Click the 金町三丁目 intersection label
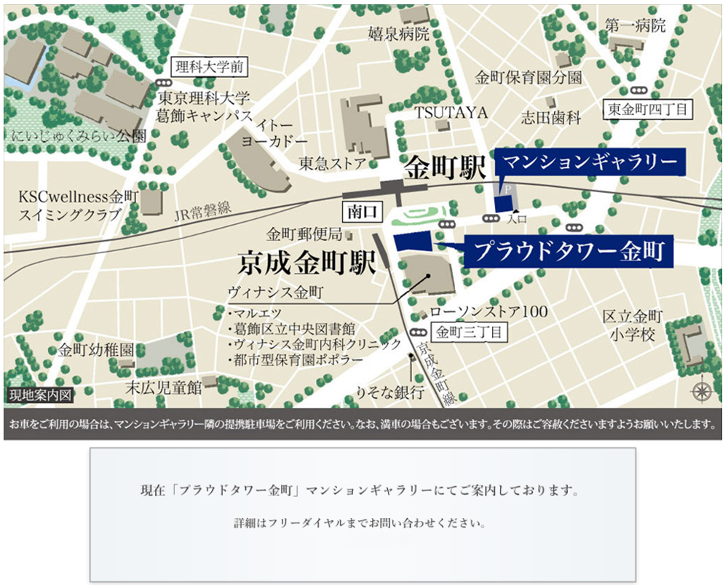The image size is (728, 585). coord(468,333)
